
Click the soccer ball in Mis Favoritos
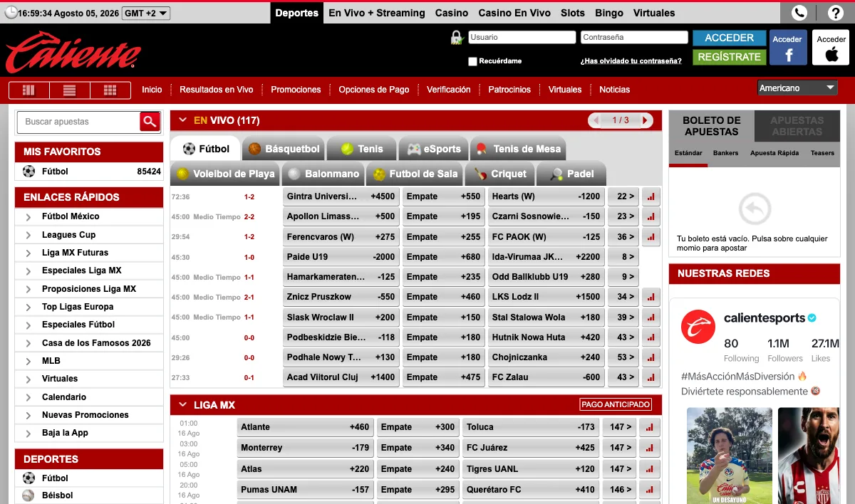pos(28,172)
